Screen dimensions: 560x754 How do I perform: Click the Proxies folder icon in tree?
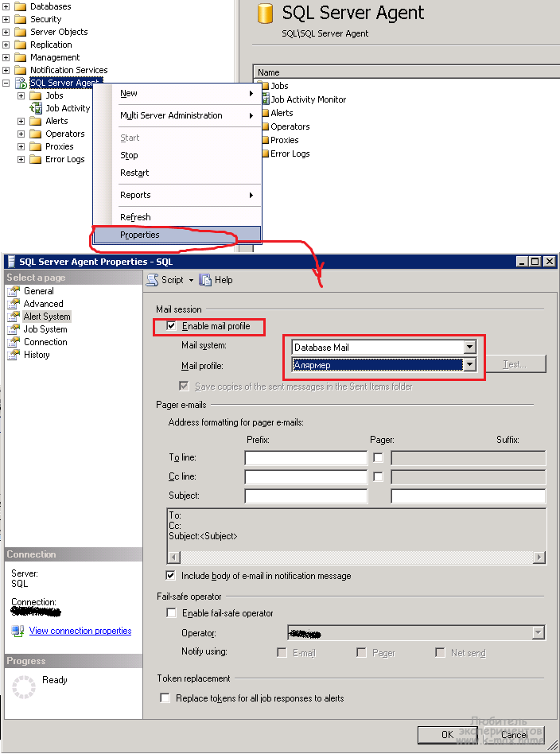coord(36,146)
